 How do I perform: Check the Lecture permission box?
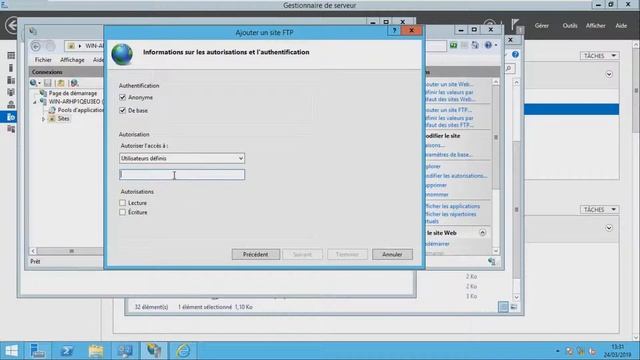(x=122, y=202)
